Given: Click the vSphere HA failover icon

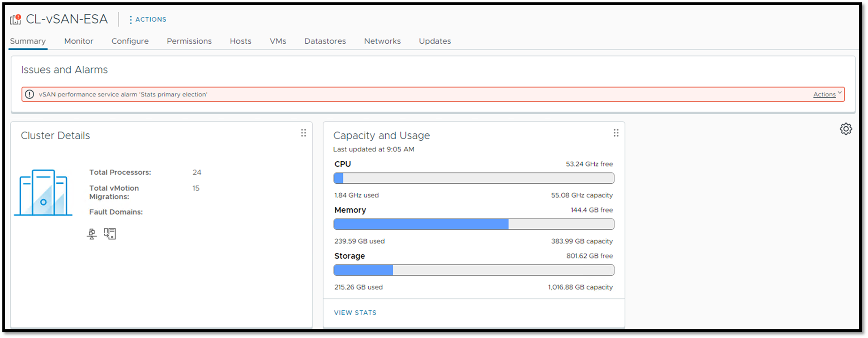Looking at the screenshot, I should pos(110,234).
